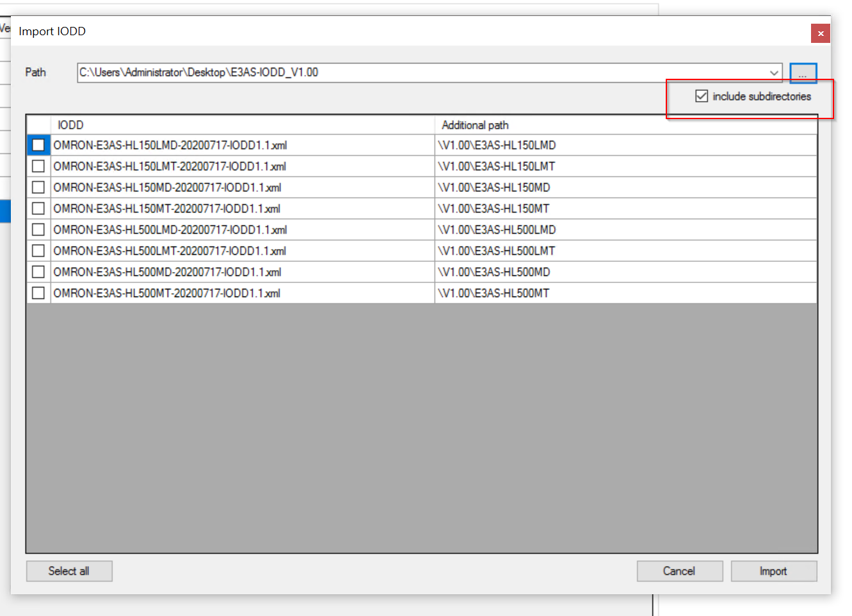
Task: Select file name OMRON-E3AS-HL500LMD-20200717-IODD1.1.xml
Action: pos(170,230)
